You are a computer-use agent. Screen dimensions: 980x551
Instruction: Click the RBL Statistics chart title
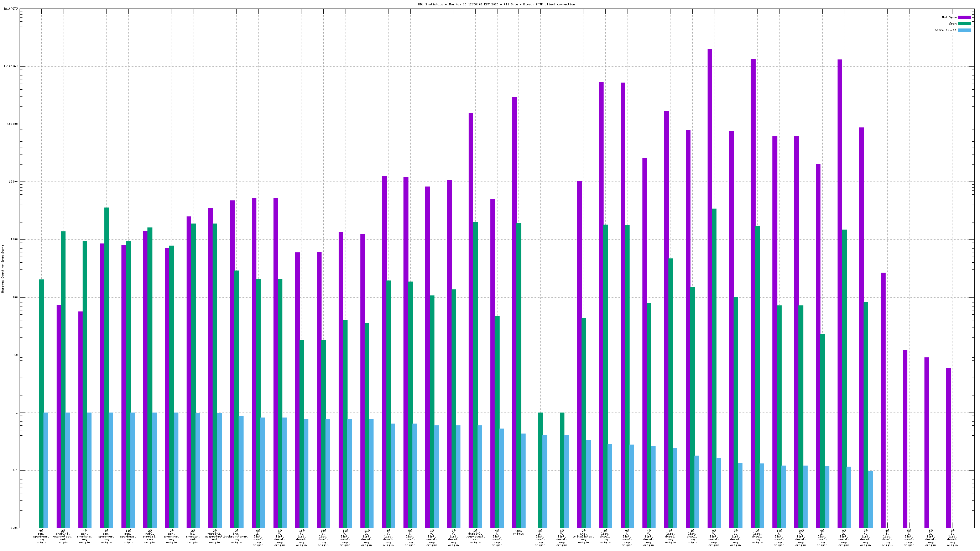(x=496, y=5)
